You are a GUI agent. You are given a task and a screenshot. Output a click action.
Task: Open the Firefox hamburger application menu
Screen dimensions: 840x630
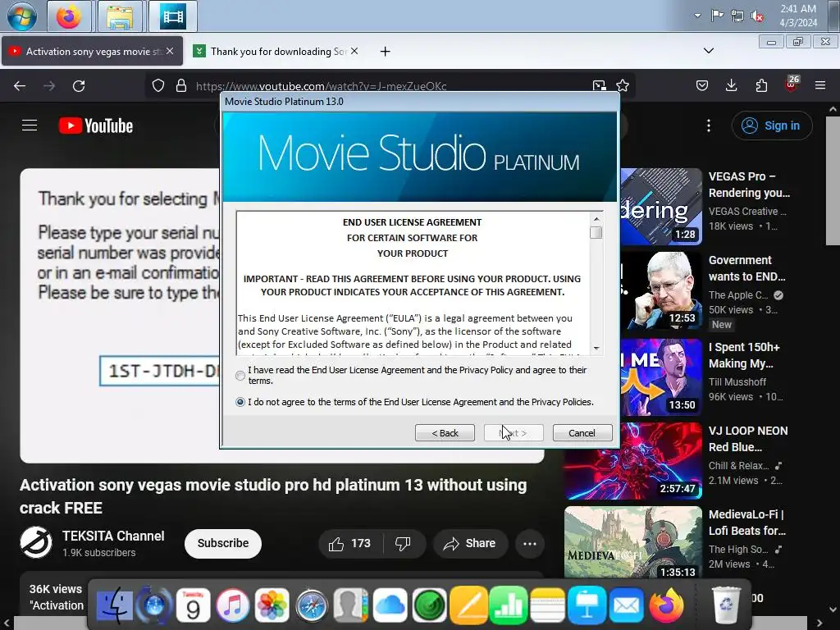[x=820, y=85]
